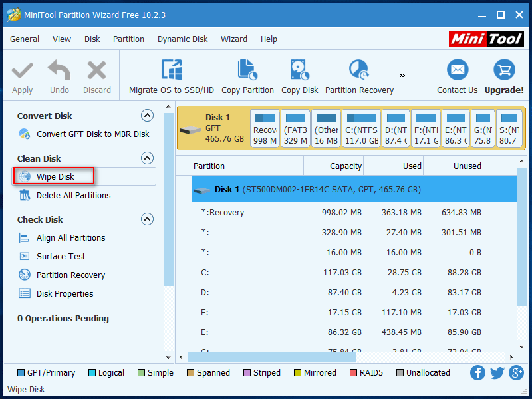
Task: Click the Upgrade shopping cart icon
Action: [504, 70]
